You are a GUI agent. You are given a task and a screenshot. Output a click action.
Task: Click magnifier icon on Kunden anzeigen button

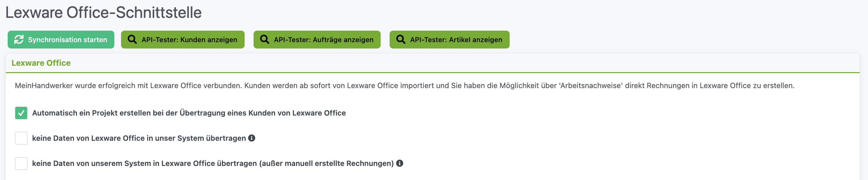(132, 40)
